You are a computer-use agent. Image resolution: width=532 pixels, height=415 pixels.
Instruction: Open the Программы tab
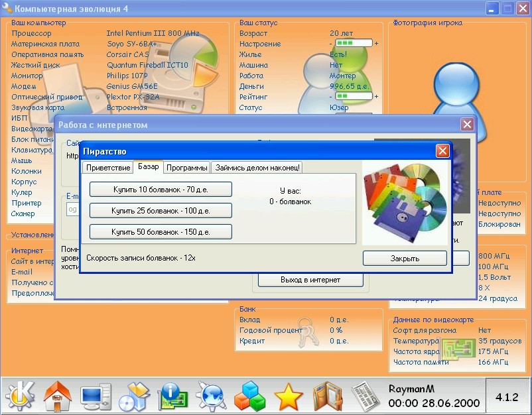[x=187, y=168]
